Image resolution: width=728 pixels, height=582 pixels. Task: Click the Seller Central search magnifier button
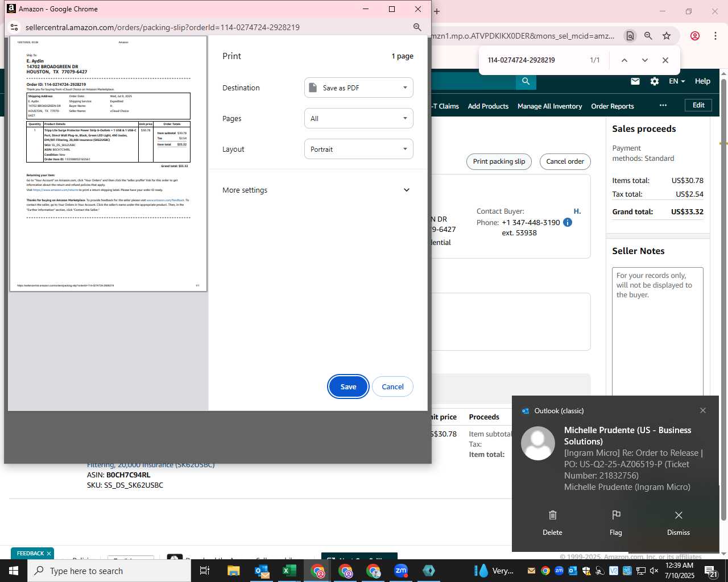click(x=526, y=81)
